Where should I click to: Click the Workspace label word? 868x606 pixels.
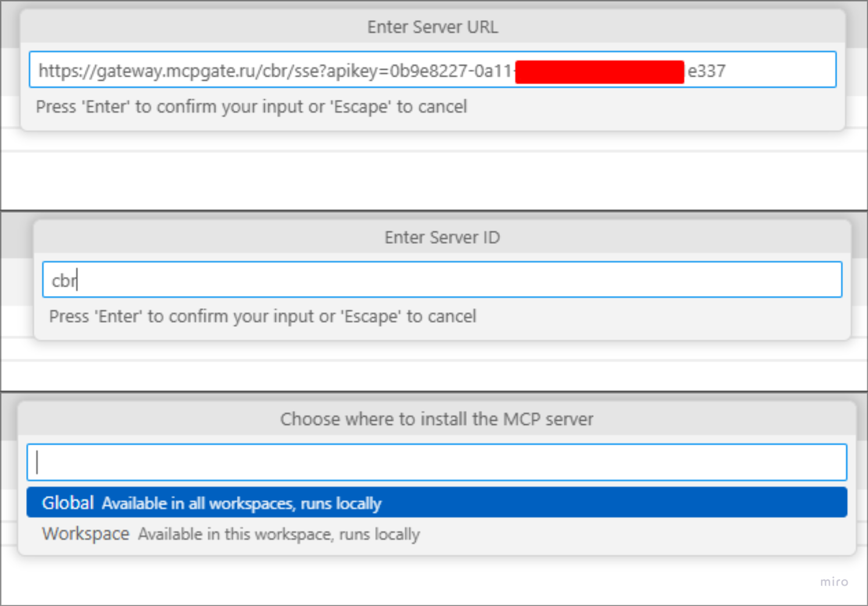pos(85,533)
